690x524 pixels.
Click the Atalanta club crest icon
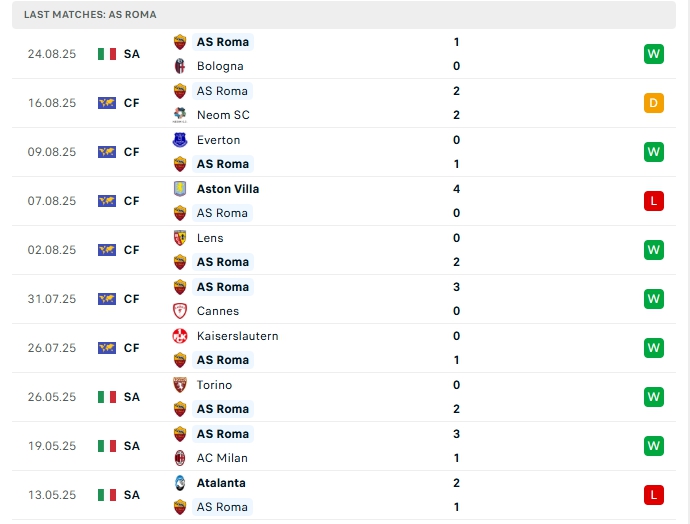pos(180,483)
